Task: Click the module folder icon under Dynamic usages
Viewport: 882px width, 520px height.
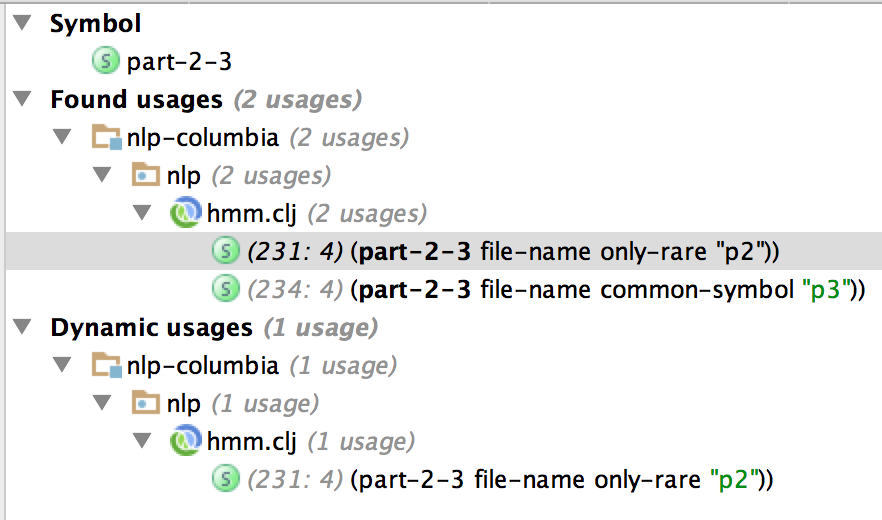Action: [x=107, y=365]
